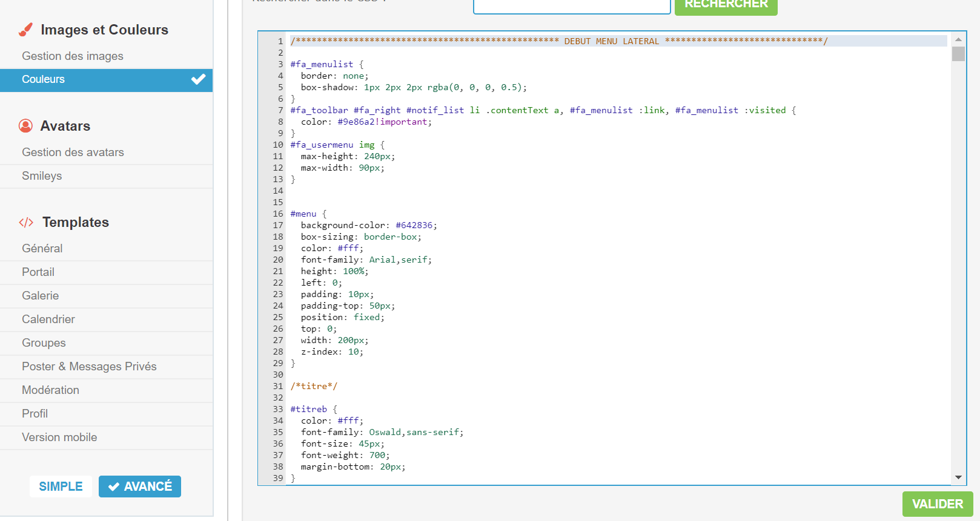This screenshot has width=980, height=521.
Task: Click the font-weight: 700 line
Action: pyautogui.click(x=345, y=455)
